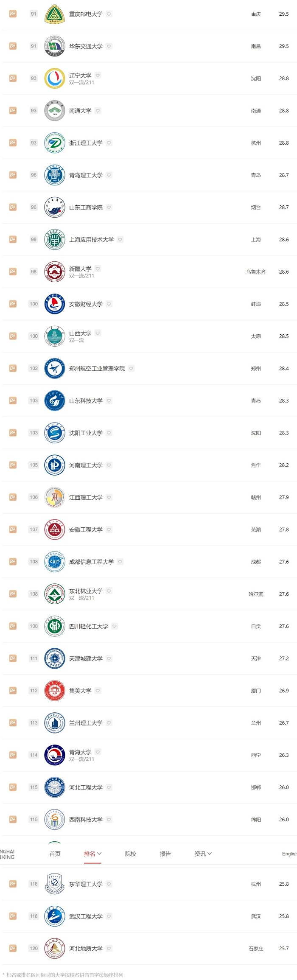
Task: Toggle favorite heart beside 四川轻化工大学
Action: tap(115, 626)
